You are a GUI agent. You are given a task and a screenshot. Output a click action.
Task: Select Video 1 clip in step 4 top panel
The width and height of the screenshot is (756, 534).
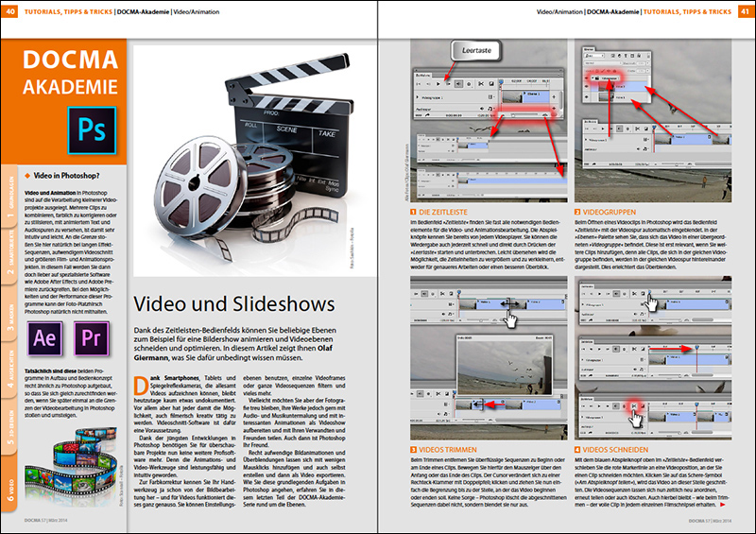click(x=689, y=304)
